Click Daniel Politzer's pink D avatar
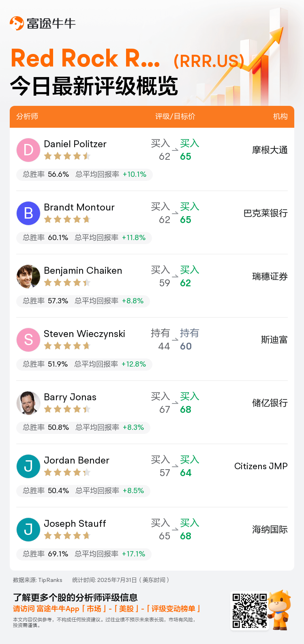The image size is (304, 644). tap(28, 150)
